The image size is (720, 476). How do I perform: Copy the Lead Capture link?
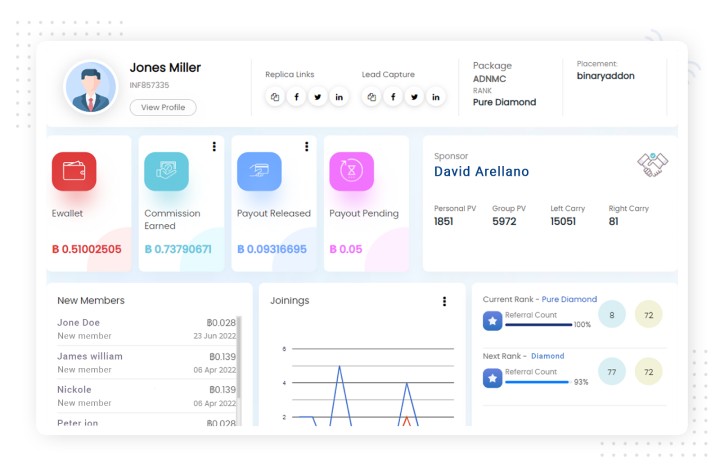tap(372, 97)
